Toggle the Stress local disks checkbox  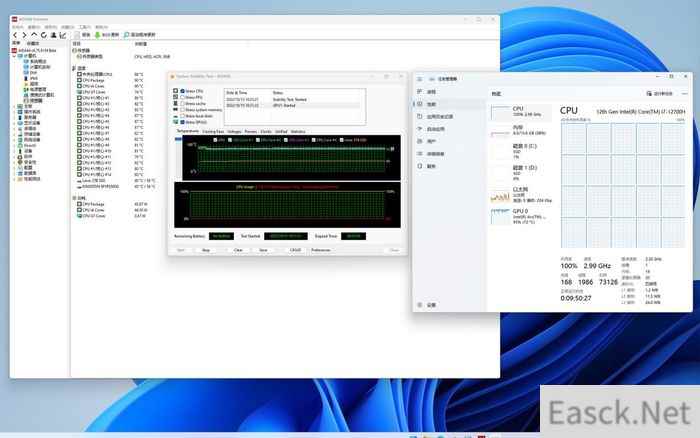pyautogui.click(x=183, y=116)
